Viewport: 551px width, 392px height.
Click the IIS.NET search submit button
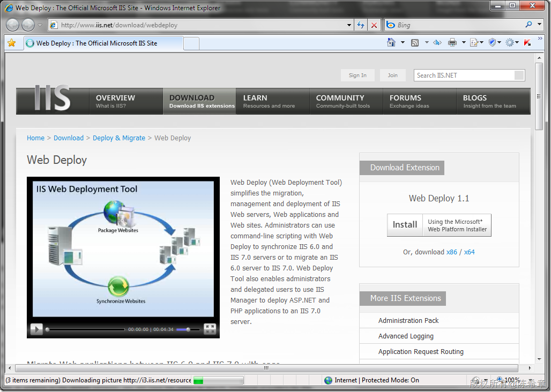point(519,75)
